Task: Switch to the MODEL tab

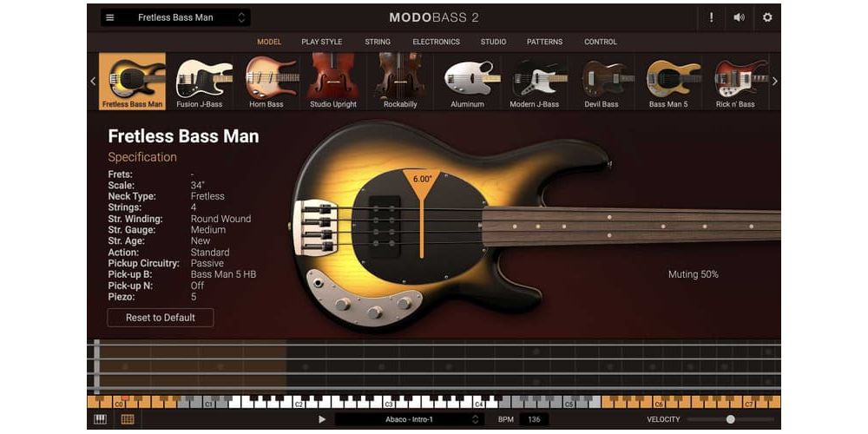Action: pos(269,42)
